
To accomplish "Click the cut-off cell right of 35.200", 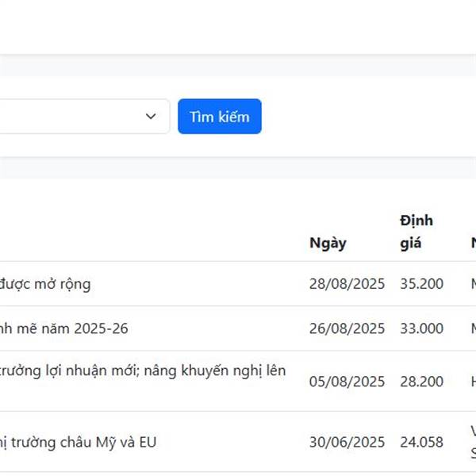I will tap(473, 284).
